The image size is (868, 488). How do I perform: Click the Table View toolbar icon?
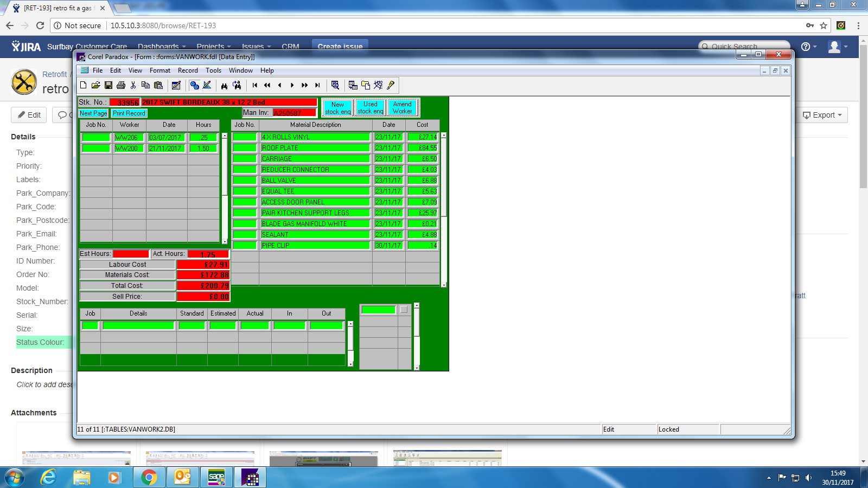353,85
